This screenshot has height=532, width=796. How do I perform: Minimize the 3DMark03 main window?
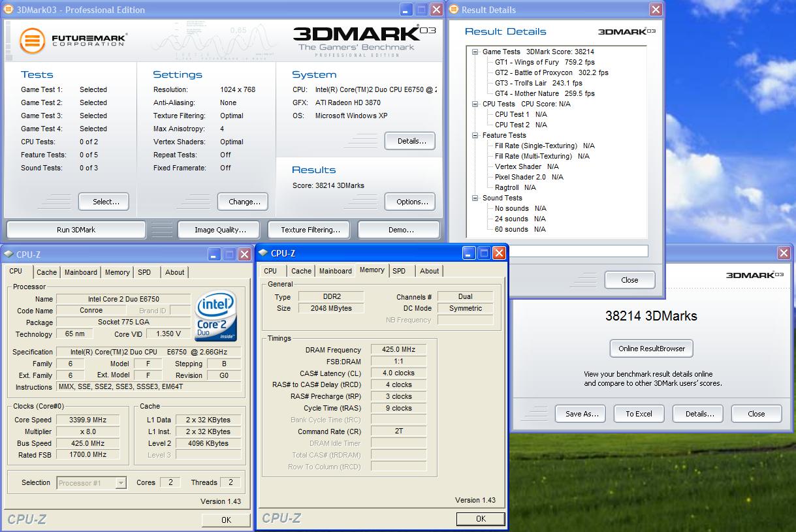click(406, 10)
